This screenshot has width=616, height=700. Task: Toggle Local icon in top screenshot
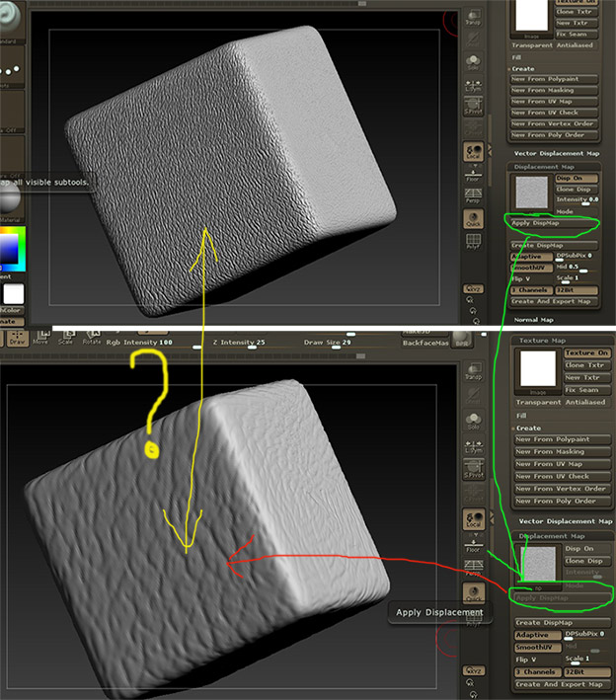click(x=473, y=152)
